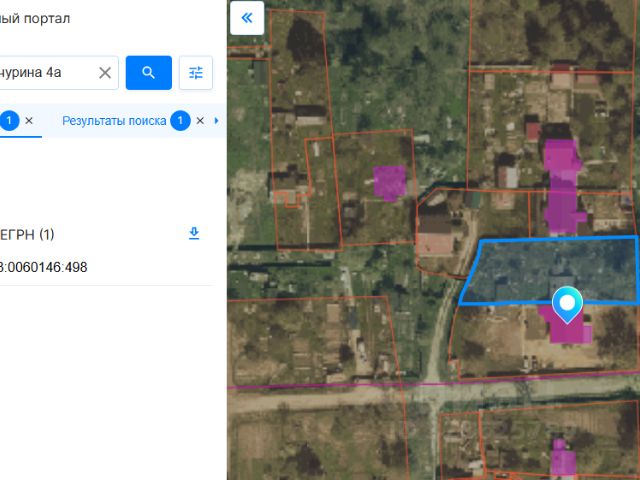
Task: Click the magenta building near parcel center-left
Action: coord(389,182)
